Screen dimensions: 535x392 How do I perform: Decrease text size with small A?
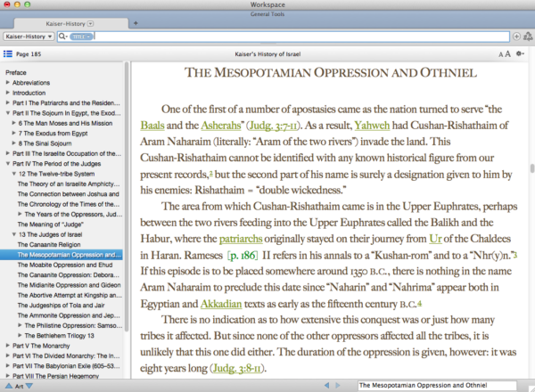click(x=500, y=54)
